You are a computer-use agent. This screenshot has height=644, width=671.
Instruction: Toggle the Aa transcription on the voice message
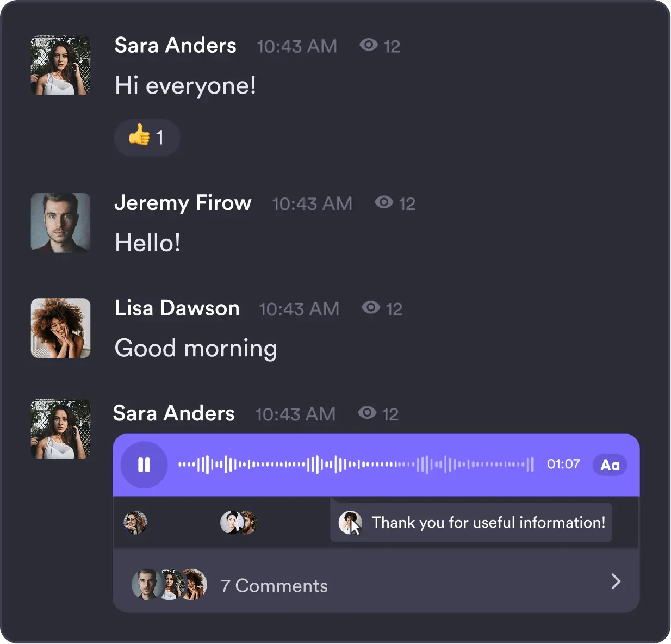(x=610, y=465)
